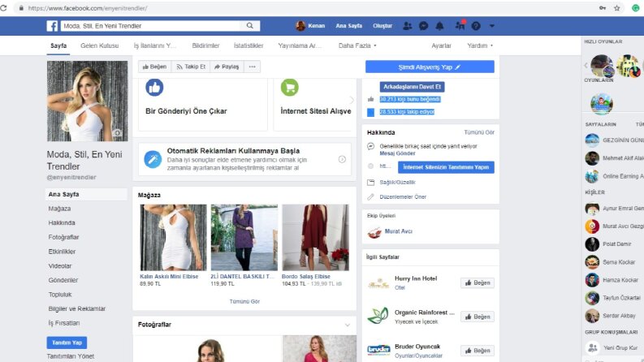
Task: Click the Düzenlemeler Öner link
Action: point(403,197)
